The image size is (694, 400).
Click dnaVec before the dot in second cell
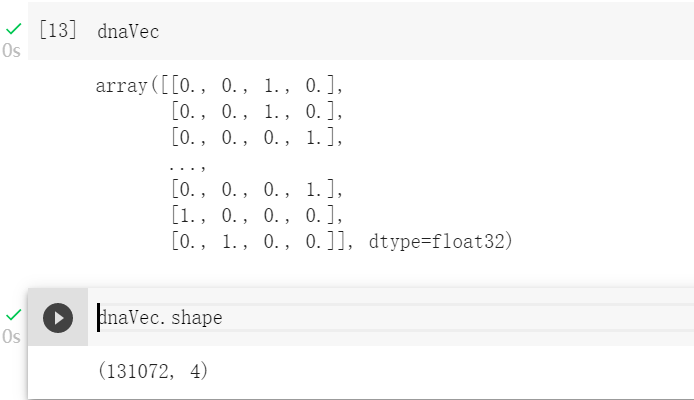(130, 318)
